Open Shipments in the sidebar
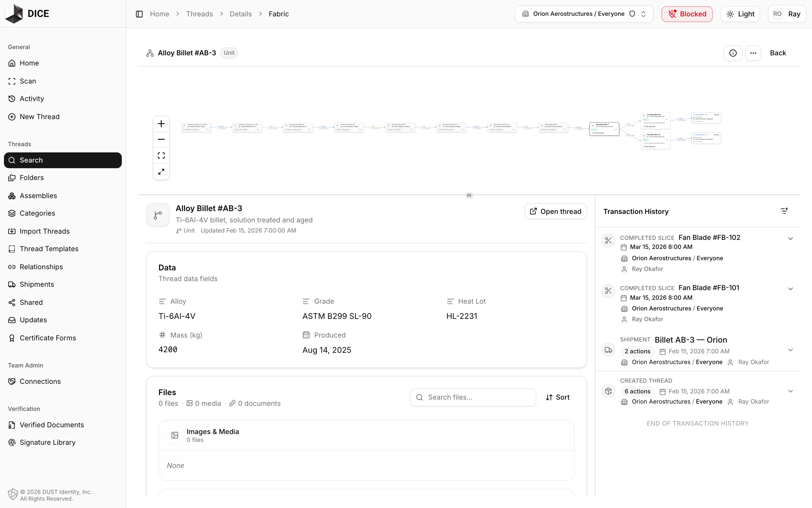This screenshot has height=508, width=812. (x=63, y=284)
